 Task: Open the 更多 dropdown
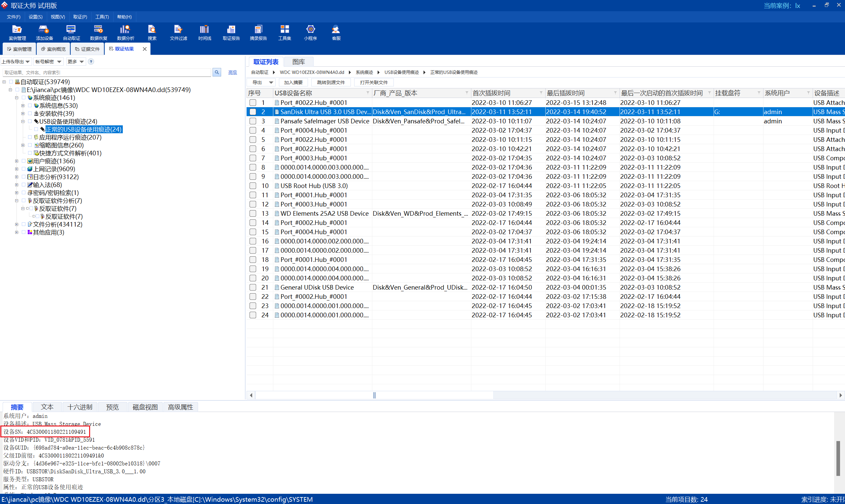[76, 62]
